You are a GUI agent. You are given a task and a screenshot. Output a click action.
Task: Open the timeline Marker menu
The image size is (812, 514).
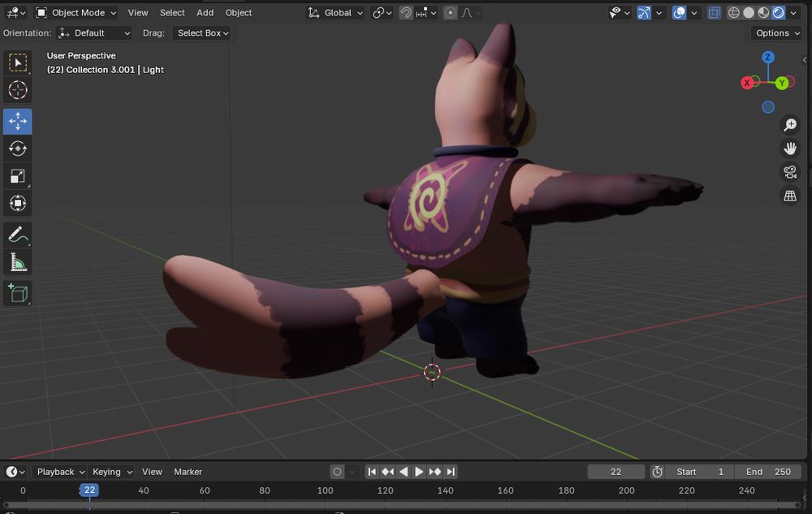point(188,472)
